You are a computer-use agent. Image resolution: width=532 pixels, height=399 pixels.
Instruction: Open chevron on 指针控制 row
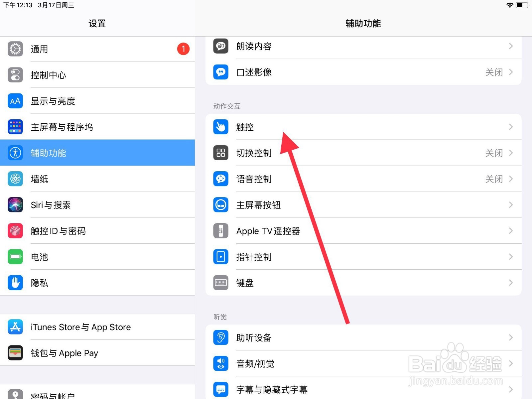511,256
